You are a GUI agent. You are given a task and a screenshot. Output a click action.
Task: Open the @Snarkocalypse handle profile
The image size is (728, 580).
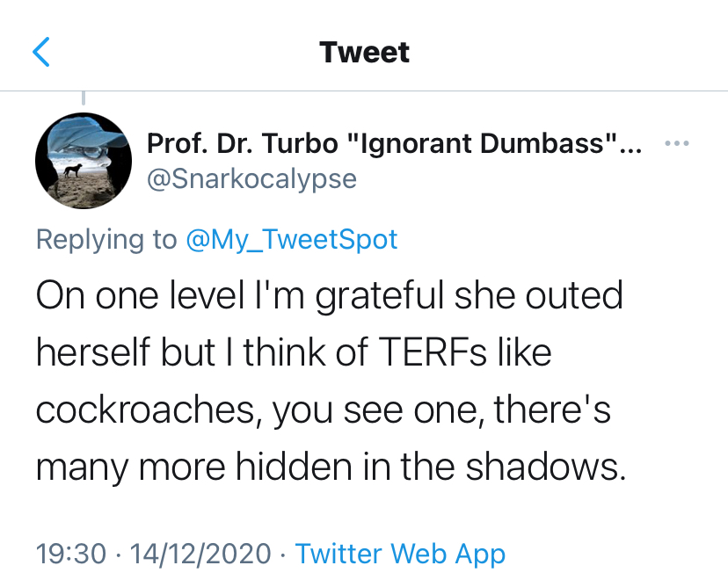[x=251, y=178]
